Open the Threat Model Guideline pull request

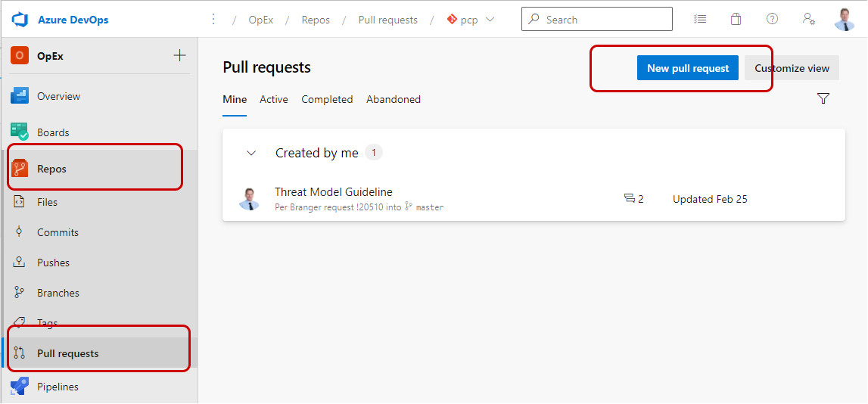[333, 192]
